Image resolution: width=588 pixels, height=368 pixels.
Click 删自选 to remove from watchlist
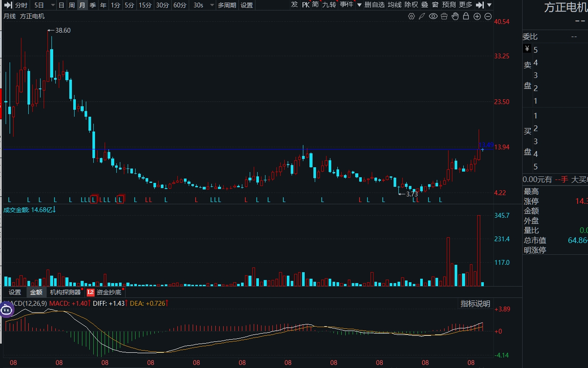click(x=374, y=5)
